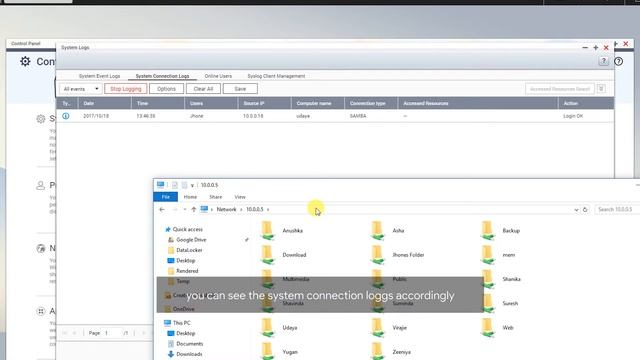
Task: Click Network in the address breadcrumb
Action: point(227,209)
